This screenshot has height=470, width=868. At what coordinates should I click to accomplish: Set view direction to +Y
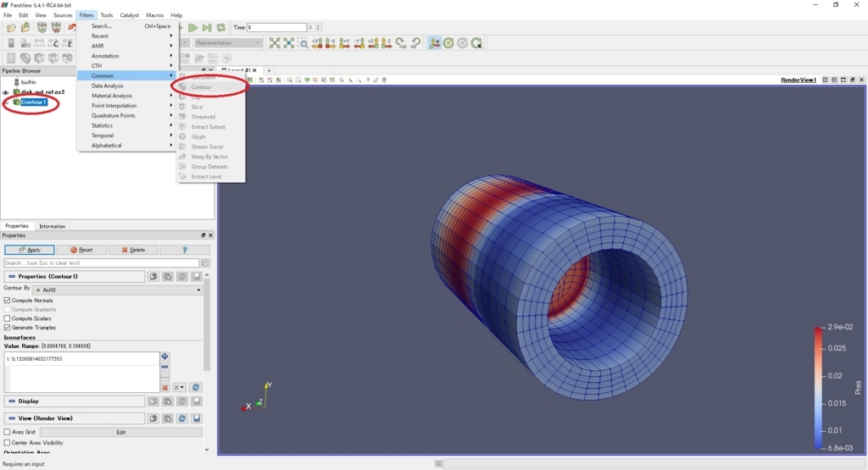(345, 43)
